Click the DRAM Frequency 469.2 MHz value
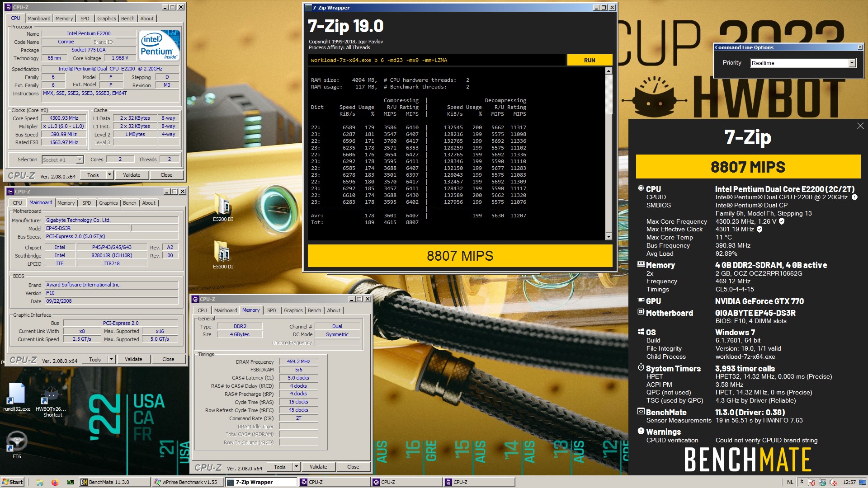Screen dimensions: 868x488 pyautogui.click(x=298, y=361)
